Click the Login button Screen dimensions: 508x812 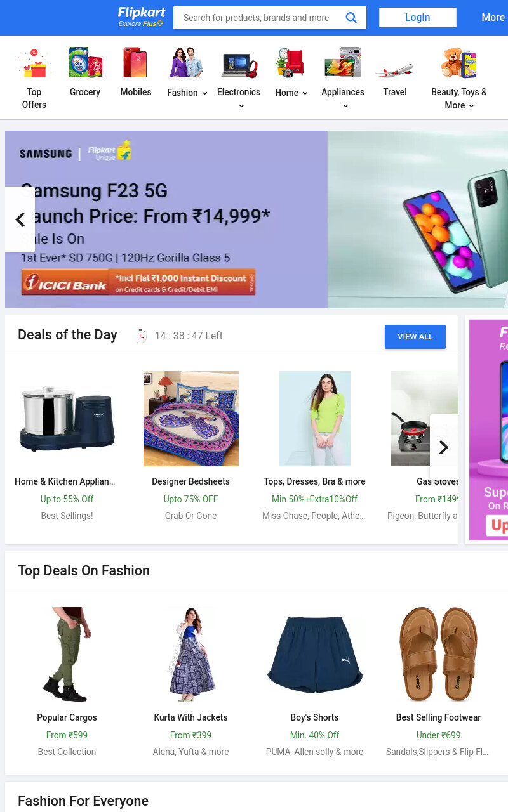pos(418,18)
